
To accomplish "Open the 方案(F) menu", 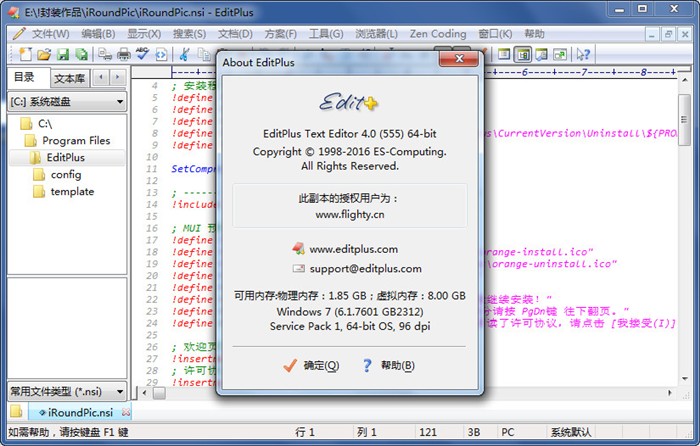I will (x=280, y=34).
